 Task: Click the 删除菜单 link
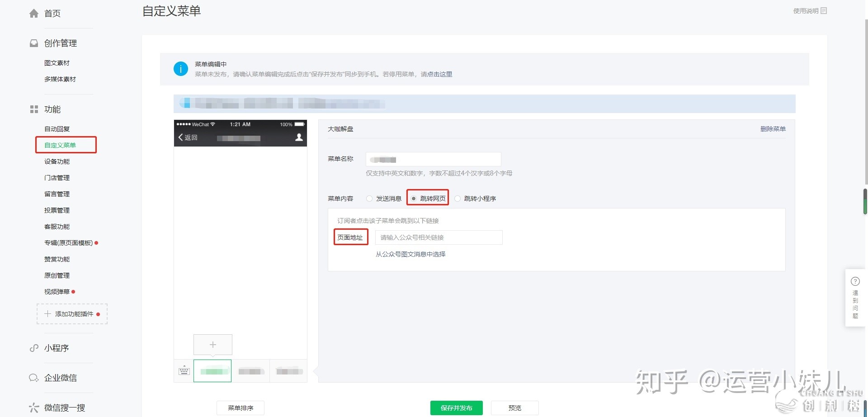(773, 129)
